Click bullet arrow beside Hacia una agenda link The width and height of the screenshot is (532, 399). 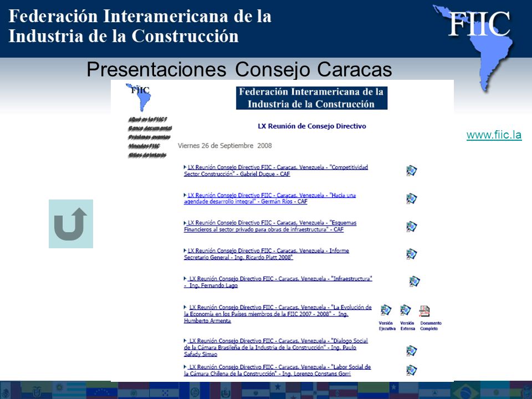[185, 195]
